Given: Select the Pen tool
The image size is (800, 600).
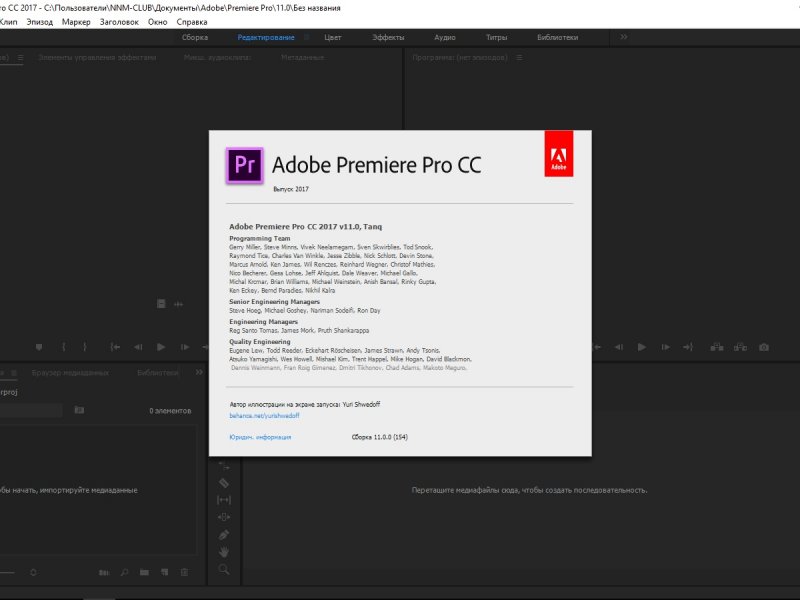Looking at the screenshot, I should click(x=224, y=535).
